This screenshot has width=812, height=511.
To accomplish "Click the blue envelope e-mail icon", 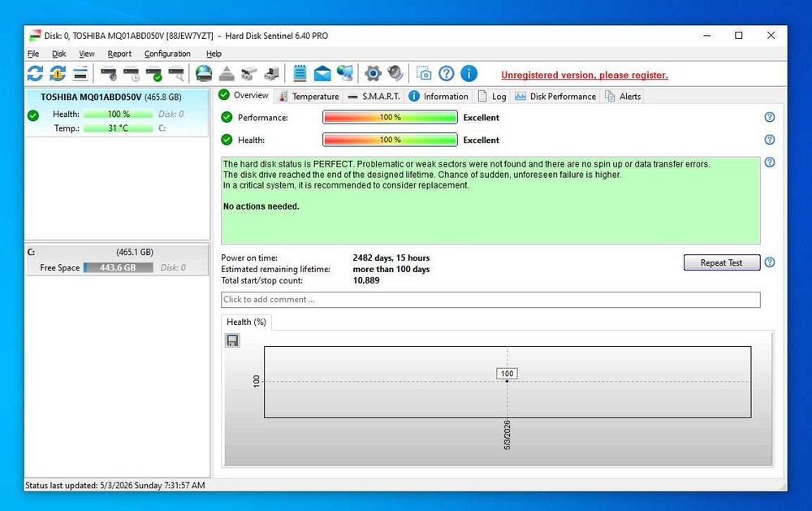I will click(322, 74).
